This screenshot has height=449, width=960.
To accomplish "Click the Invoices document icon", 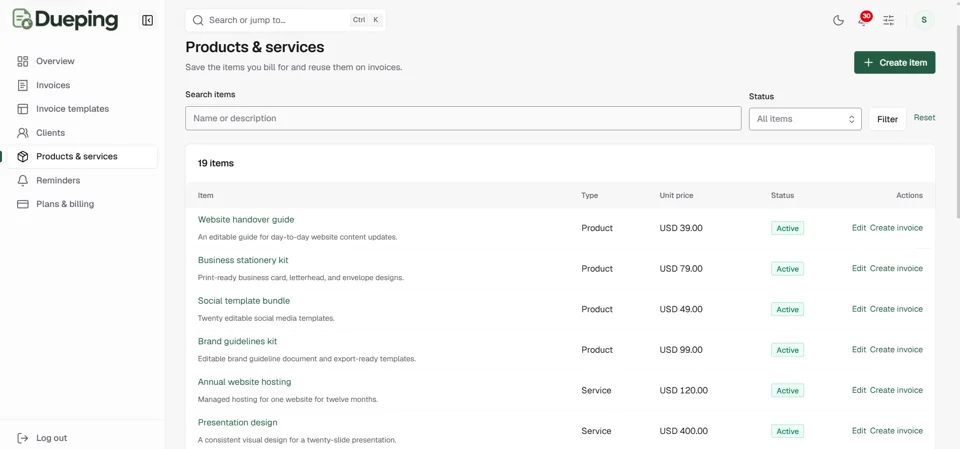I will [23, 85].
